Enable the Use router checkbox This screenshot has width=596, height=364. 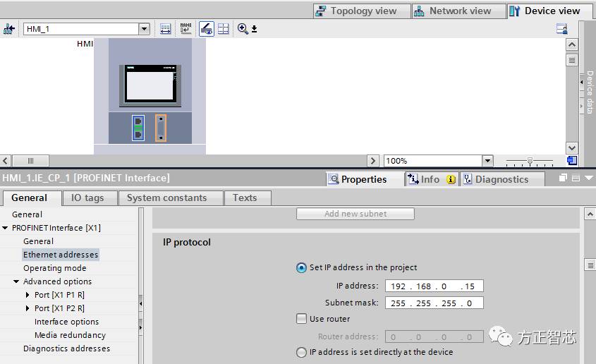click(x=302, y=319)
